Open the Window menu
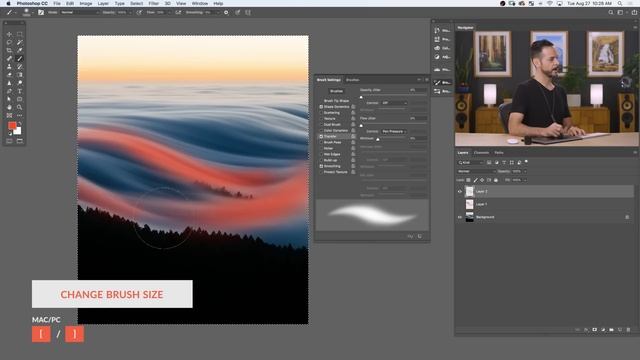Viewport: 640px width, 360px height. coord(200,3)
